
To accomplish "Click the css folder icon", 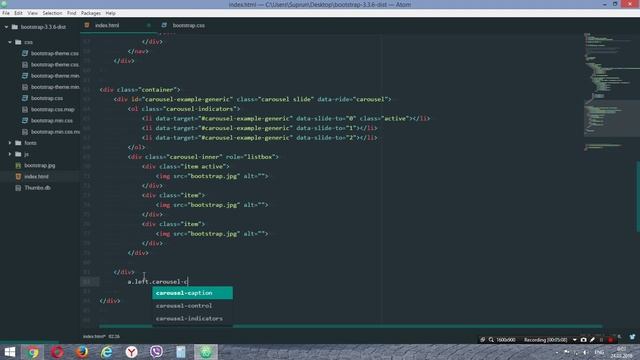I will [x=18, y=42].
